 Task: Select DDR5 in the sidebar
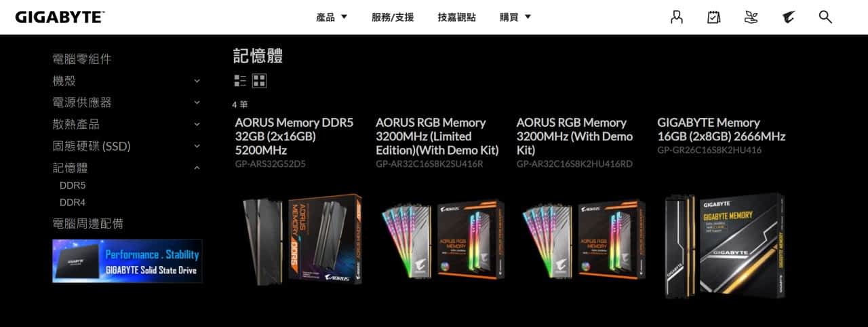pyautogui.click(x=73, y=185)
